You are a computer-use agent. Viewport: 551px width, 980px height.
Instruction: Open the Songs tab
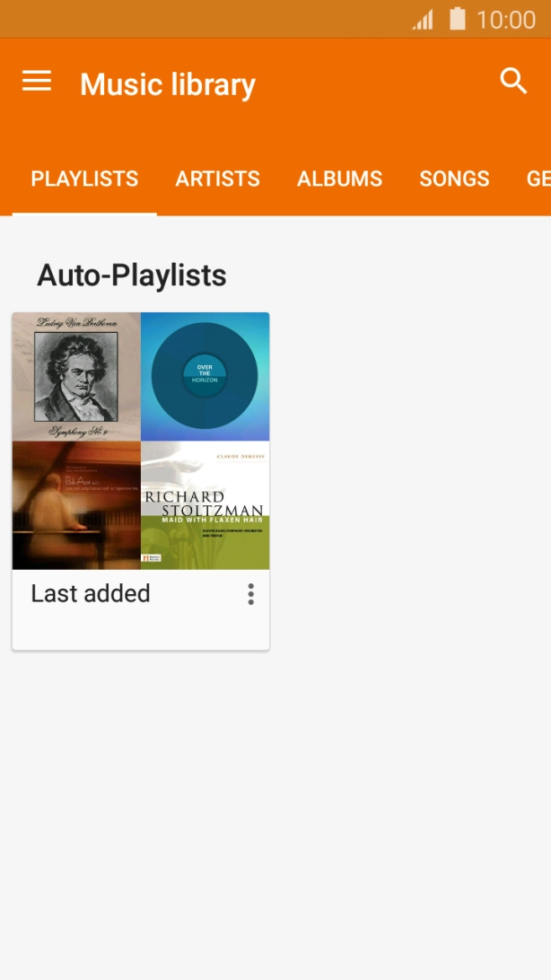[x=454, y=179]
